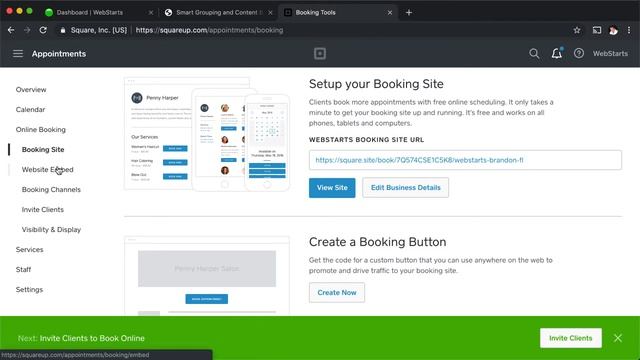
Task: Open the WebStarts account menu
Action: [610, 53]
